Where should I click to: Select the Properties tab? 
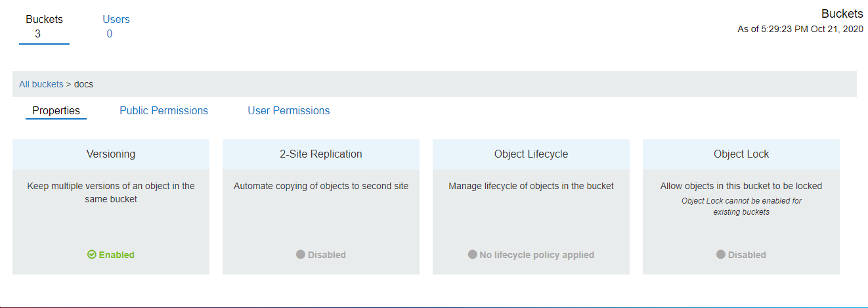tap(56, 111)
